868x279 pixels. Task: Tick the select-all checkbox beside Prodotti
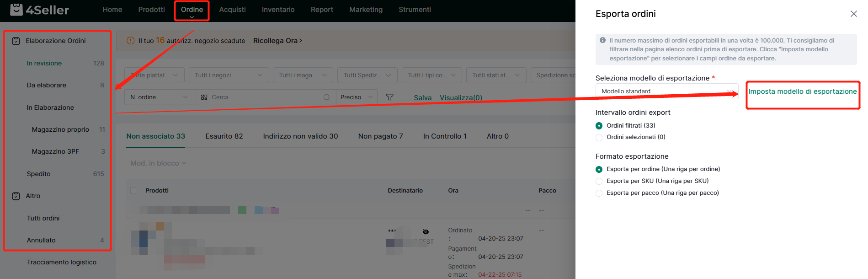[134, 191]
